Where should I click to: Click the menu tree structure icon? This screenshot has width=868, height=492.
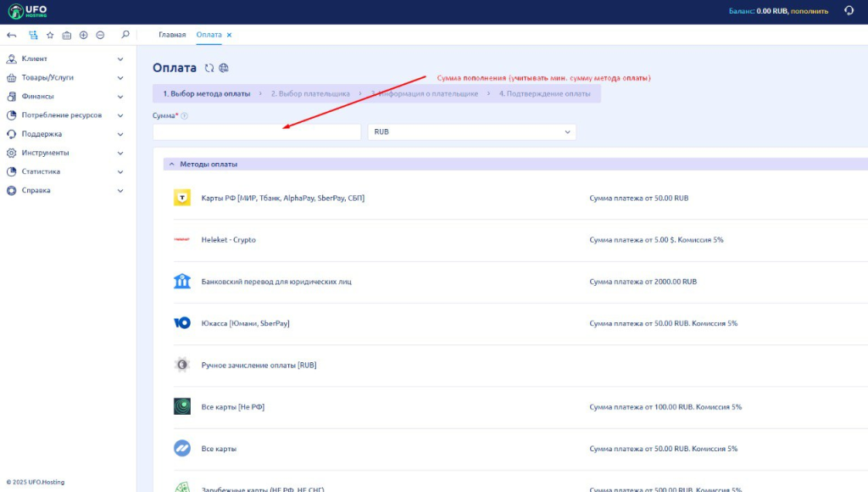pos(33,35)
